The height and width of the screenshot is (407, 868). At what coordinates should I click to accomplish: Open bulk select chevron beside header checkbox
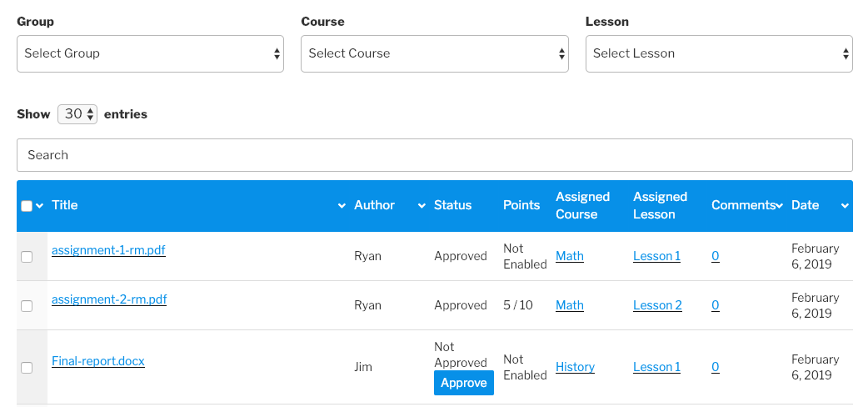point(39,206)
